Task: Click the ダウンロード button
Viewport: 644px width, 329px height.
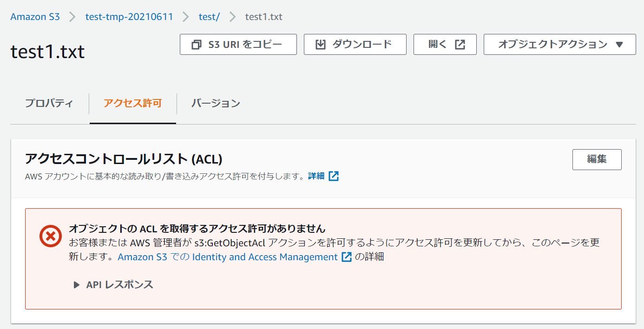Action: [355, 44]
